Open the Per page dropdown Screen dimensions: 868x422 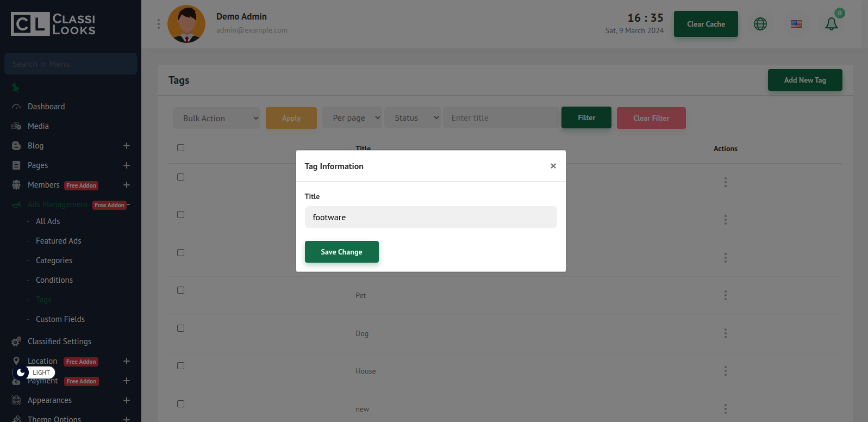coord(352,118)
